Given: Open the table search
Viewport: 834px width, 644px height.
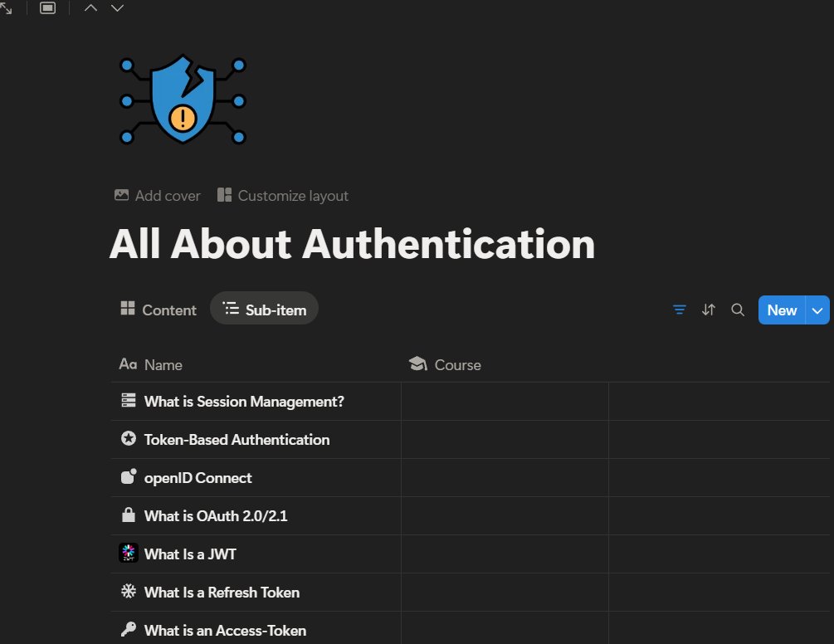Looking at the screenshot, I should point(738,310).
